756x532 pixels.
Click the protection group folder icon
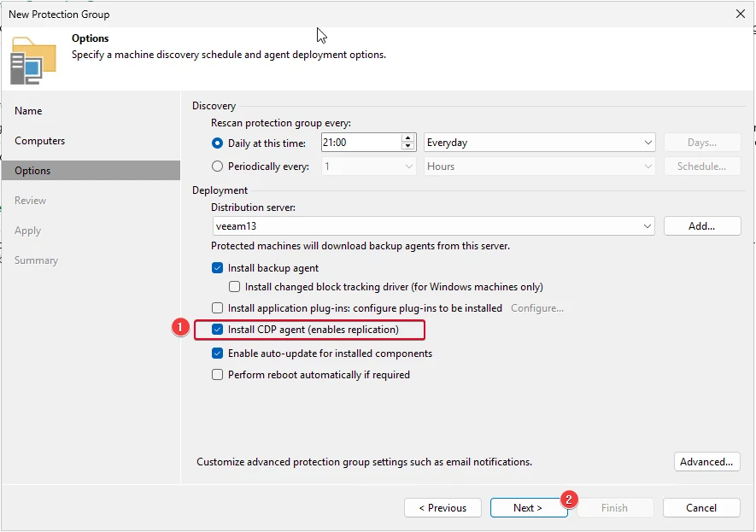[32, 61]
